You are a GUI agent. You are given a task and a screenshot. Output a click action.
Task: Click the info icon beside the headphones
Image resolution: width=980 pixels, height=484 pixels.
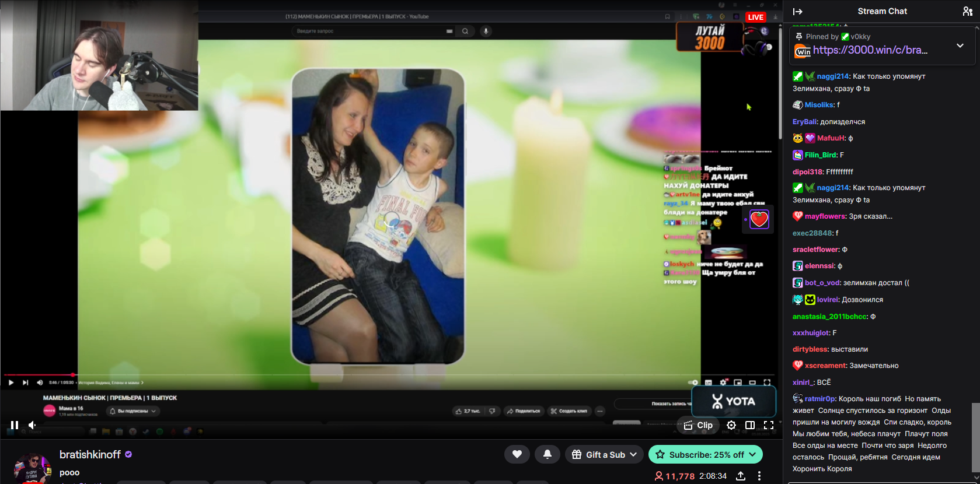pos(769,47)
